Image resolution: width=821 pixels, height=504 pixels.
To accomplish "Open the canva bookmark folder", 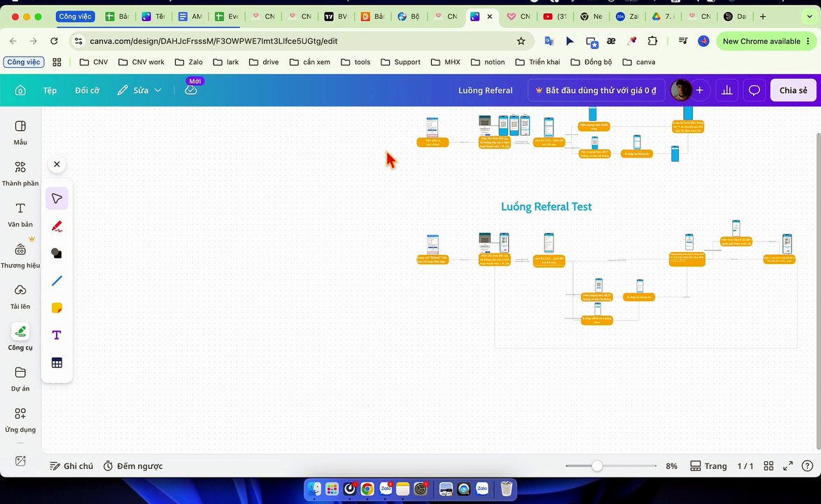I will [x=639, y=62].
